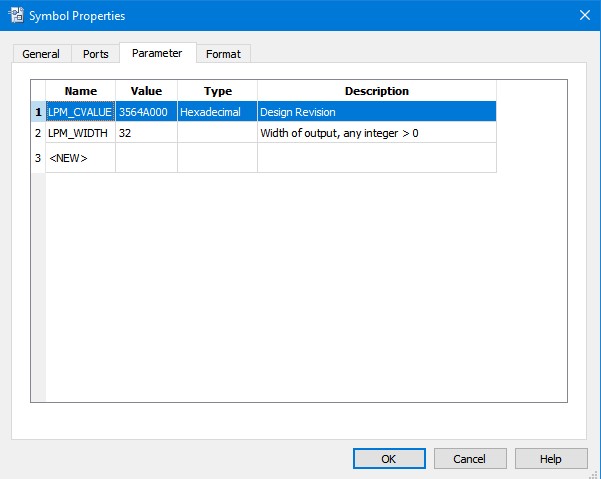Open Help for symbol properties
601x479 pixels.
[x=550, y=458]
